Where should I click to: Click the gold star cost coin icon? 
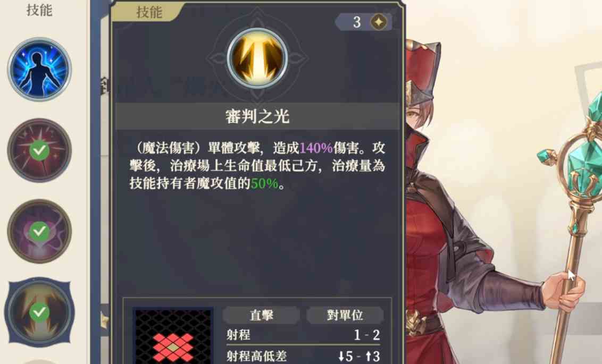click(379, 22)
